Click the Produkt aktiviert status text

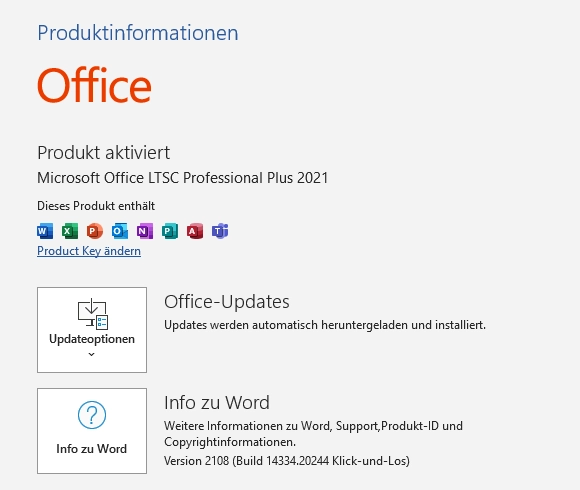point(104,153)
